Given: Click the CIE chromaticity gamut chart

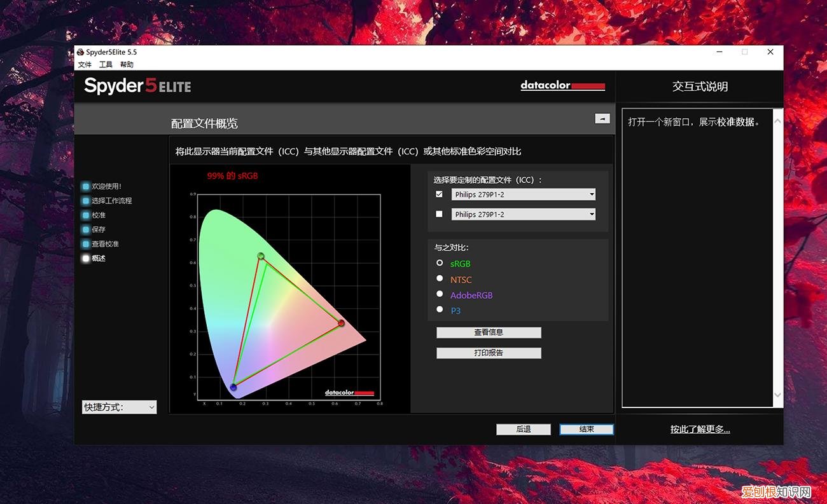Looking at the screenshot, I should tap(288, 296).
